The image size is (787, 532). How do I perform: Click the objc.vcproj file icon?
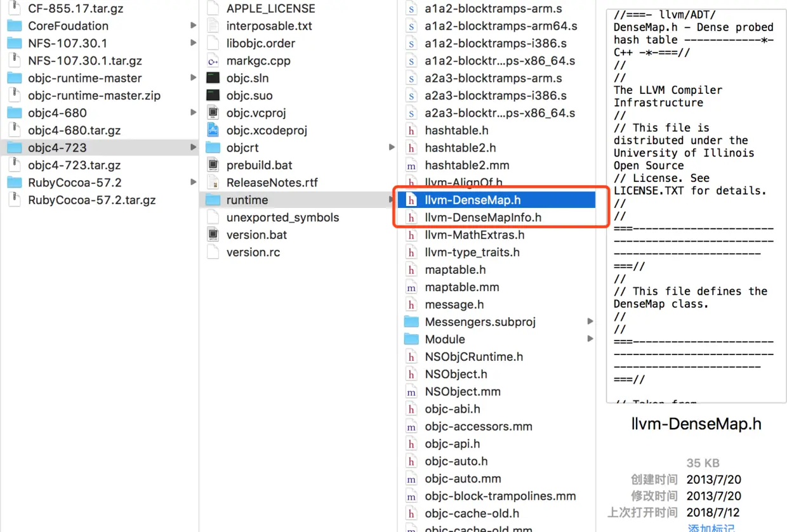[x=213, y=113]
